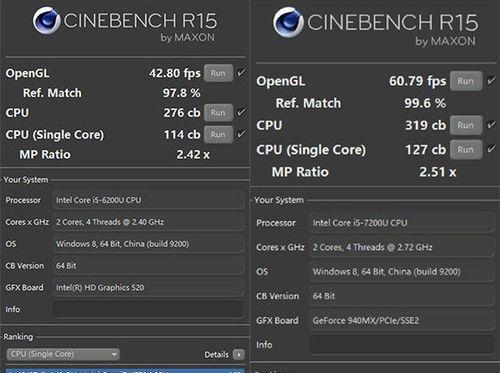
Task: Run the CPU test showing 319 cb
Action: click(466, 125)
